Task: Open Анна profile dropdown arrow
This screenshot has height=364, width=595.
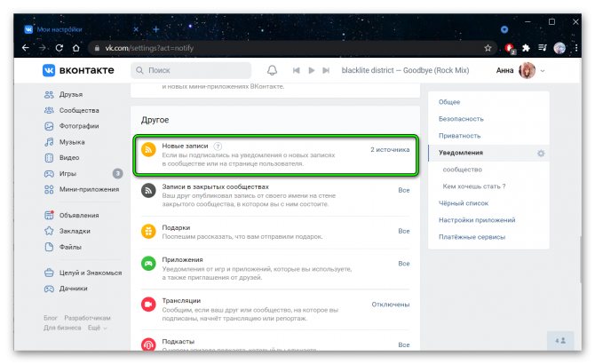Action: click(x=543, y=70)
